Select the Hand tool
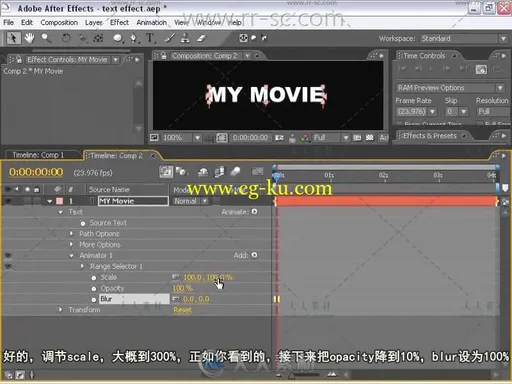Screen dimensions: 512x384 coord(29,38)
